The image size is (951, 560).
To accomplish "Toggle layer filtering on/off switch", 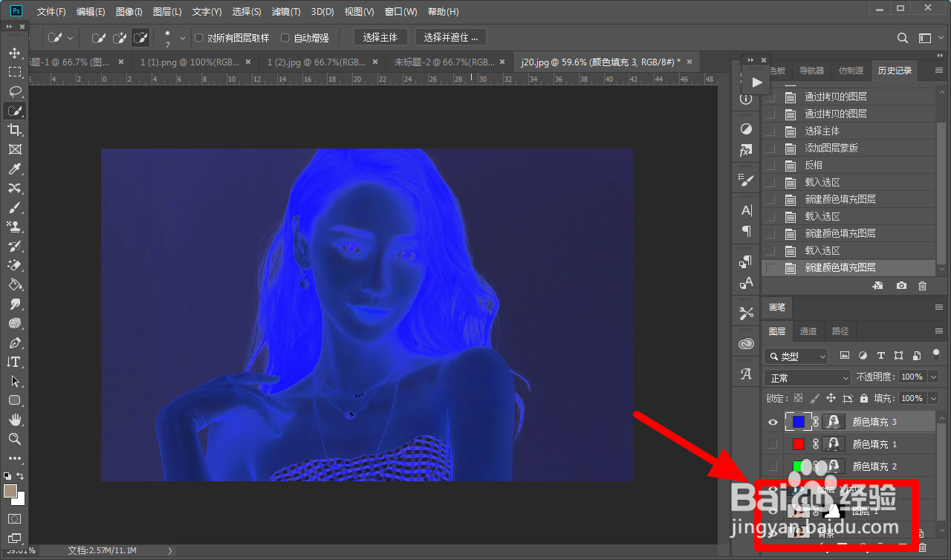I will click(x=935, y=355).
